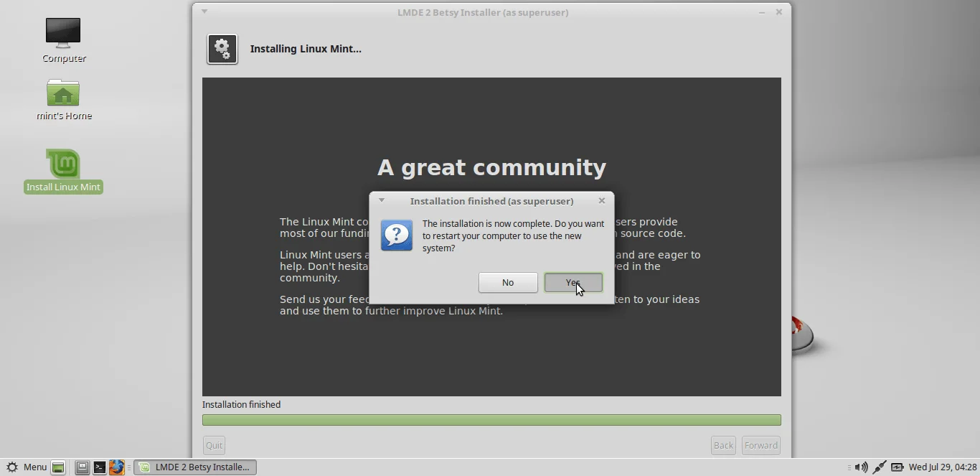Open mint's Home folder on the desktop
The height and width of the screenshot is (476, 980).
click(x=63, y=93)
